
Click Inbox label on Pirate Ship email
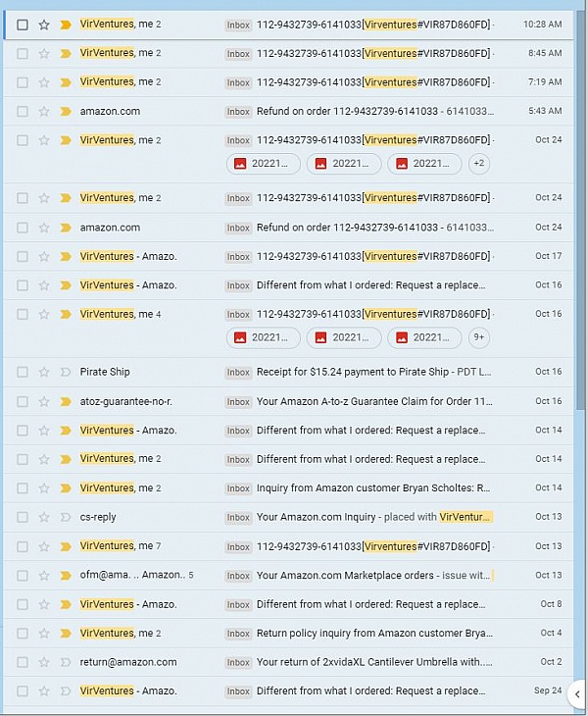pyautogui.click(x=238, y=373)
